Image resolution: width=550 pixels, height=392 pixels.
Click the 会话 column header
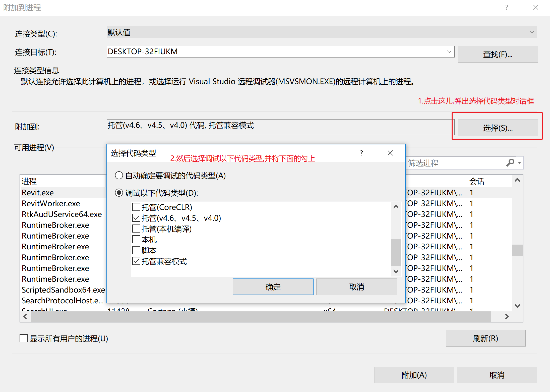coord(477,181)
